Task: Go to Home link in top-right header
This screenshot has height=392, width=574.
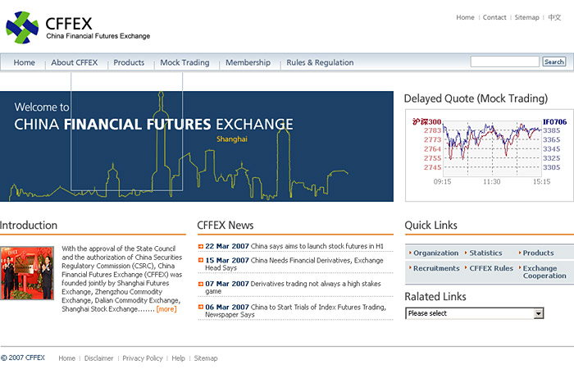Action: (x=465, y=17)
